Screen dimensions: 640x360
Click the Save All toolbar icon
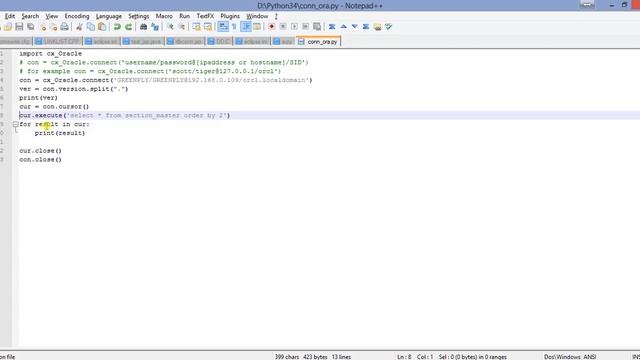31,27
